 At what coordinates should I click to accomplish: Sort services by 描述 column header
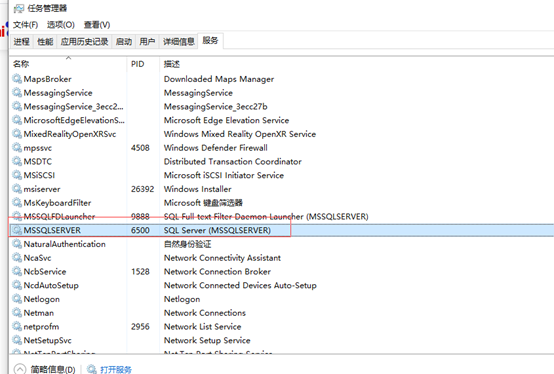172,64
